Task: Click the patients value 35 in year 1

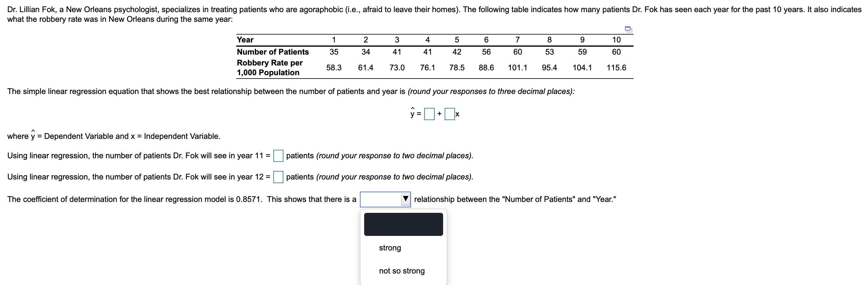Action: pyautogui.click(x=333, y=52)
